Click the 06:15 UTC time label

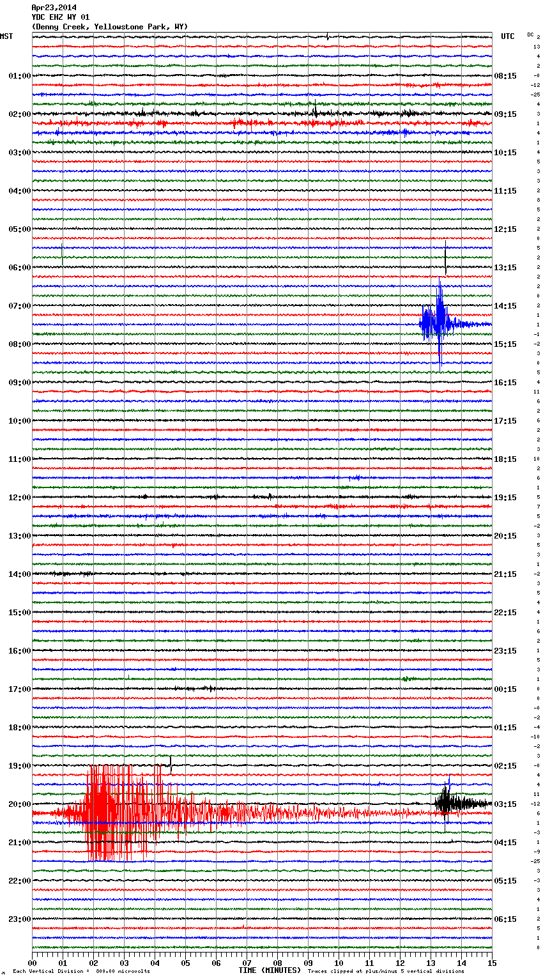pyautogui.click(x=505, y=919)
